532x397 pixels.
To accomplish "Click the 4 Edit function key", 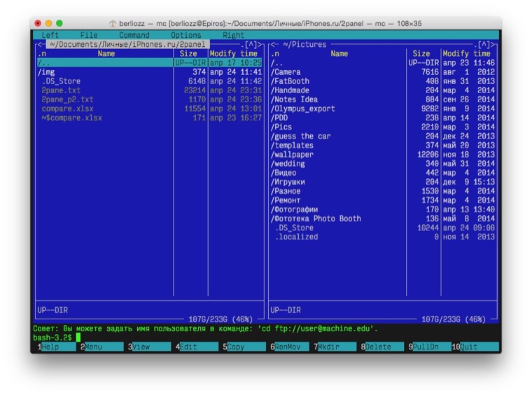I will (197, 347).
